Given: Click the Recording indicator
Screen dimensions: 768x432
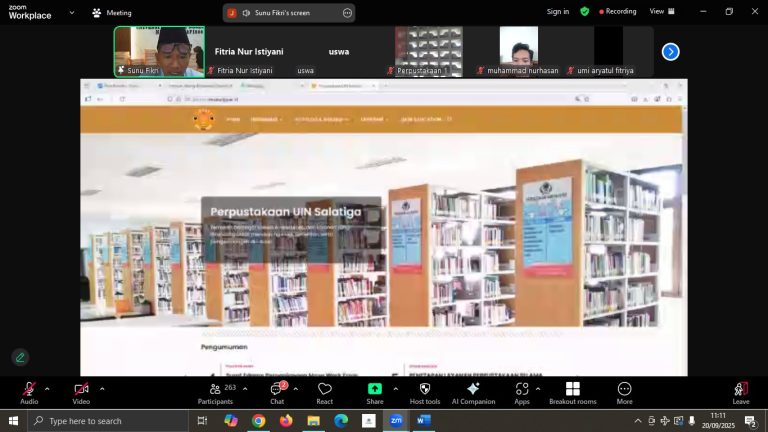Looking at the screenshot, I should click(618, 11).
